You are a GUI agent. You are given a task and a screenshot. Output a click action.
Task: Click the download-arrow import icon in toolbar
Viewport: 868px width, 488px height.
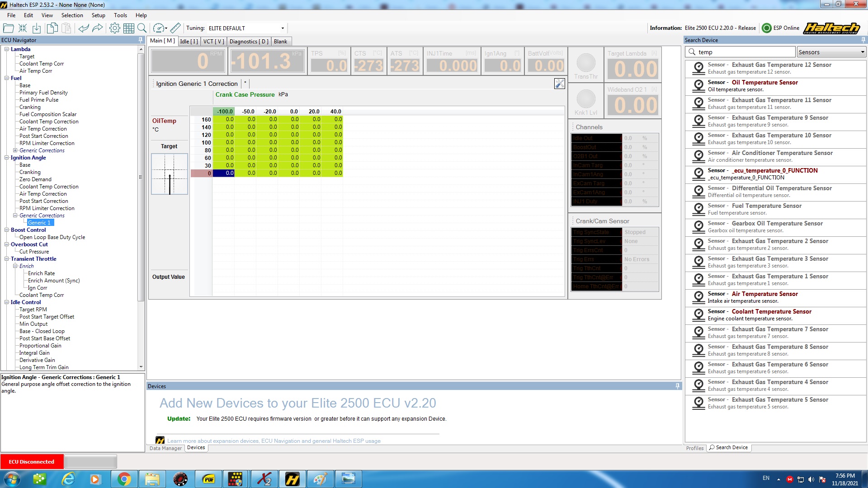tap(37, 28)
